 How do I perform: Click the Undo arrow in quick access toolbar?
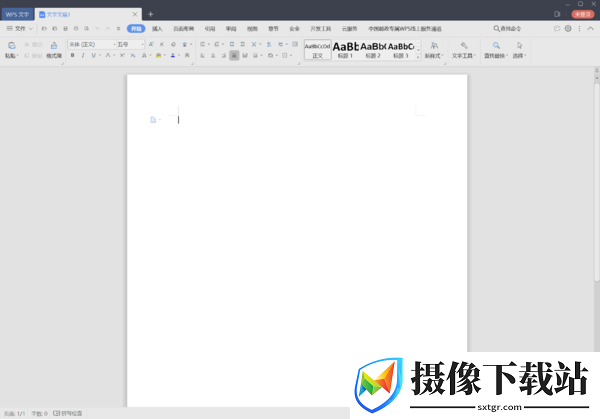(97, 29)
